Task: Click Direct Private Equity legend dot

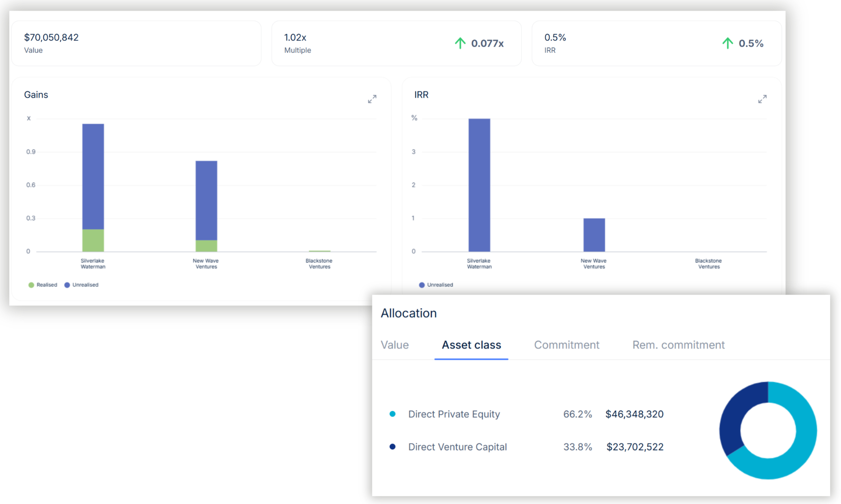Action: [x=392, y=414]
